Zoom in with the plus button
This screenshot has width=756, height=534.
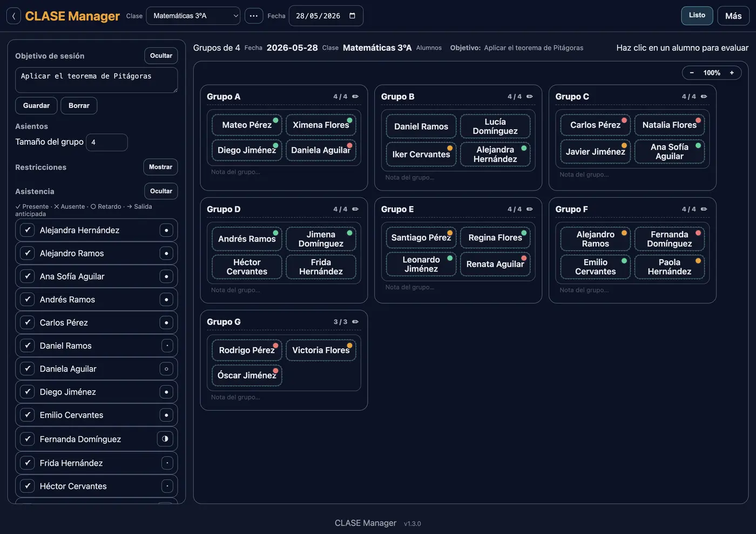pos(732,73)
